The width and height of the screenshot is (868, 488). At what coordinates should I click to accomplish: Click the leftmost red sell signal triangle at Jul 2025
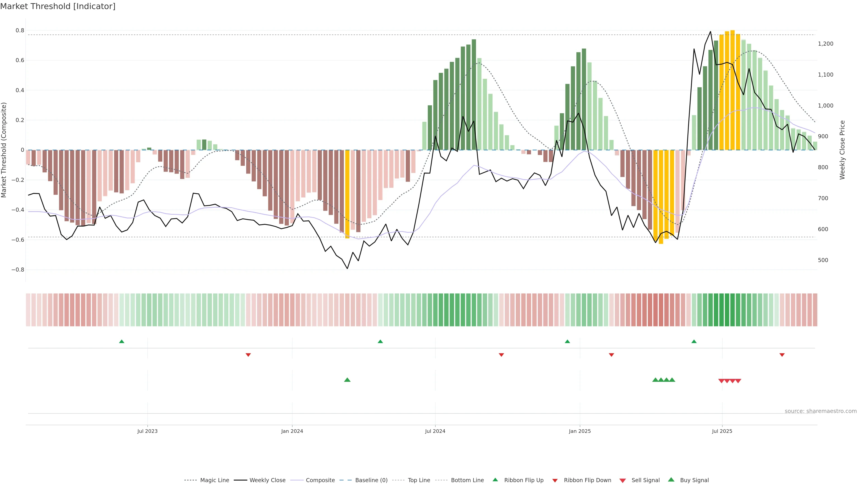coord(722,381)
